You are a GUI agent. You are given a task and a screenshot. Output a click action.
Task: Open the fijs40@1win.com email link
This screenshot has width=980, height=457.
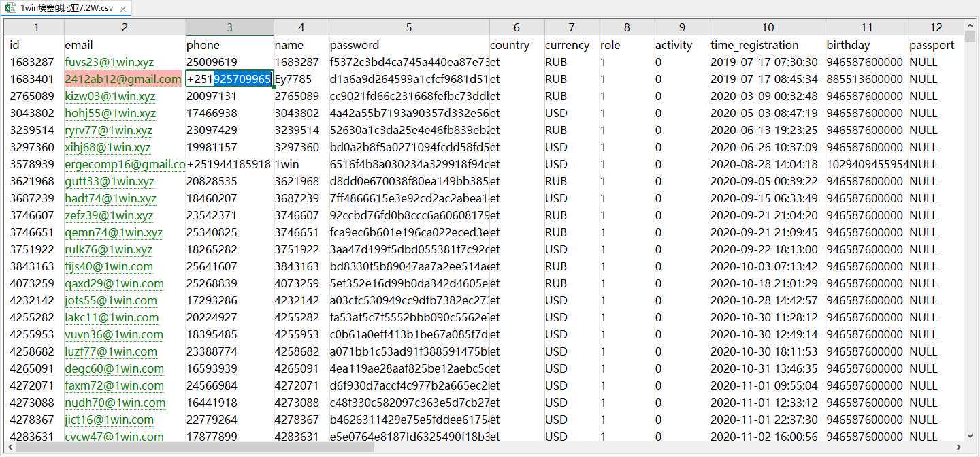click(x=109, y=266)
